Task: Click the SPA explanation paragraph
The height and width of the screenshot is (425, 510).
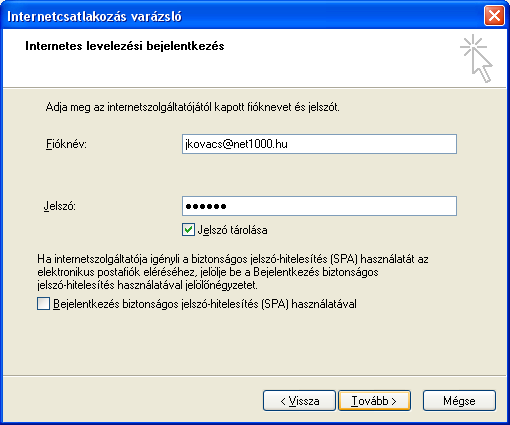Action: click(233, 272)
